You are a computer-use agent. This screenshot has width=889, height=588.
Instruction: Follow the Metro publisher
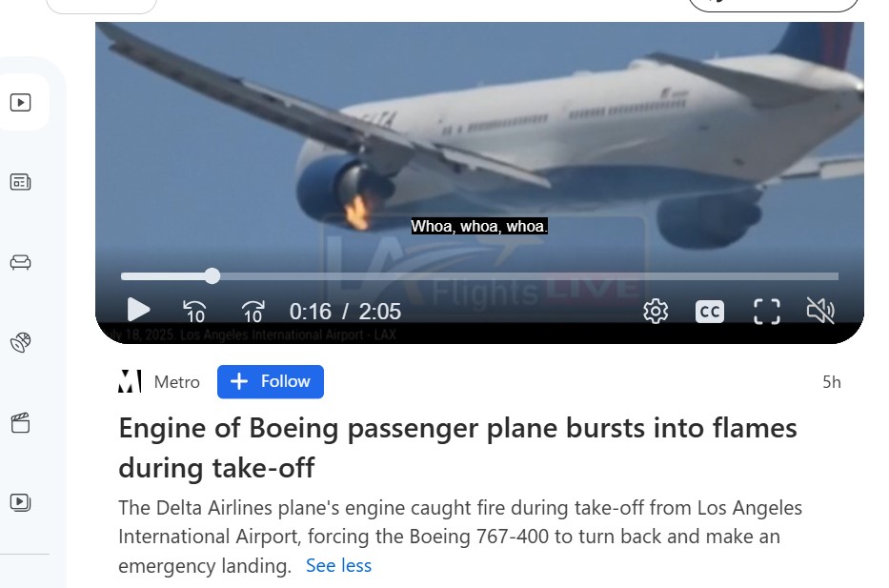(x=271, y=381)
